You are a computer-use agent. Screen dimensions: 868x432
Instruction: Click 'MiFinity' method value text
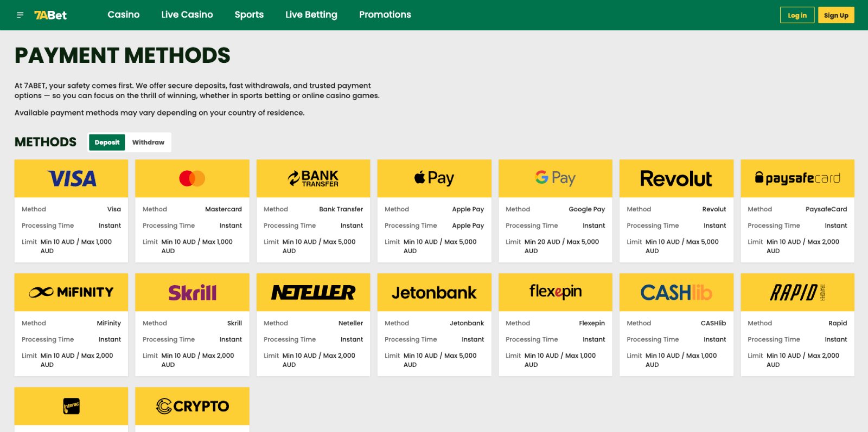109,323
